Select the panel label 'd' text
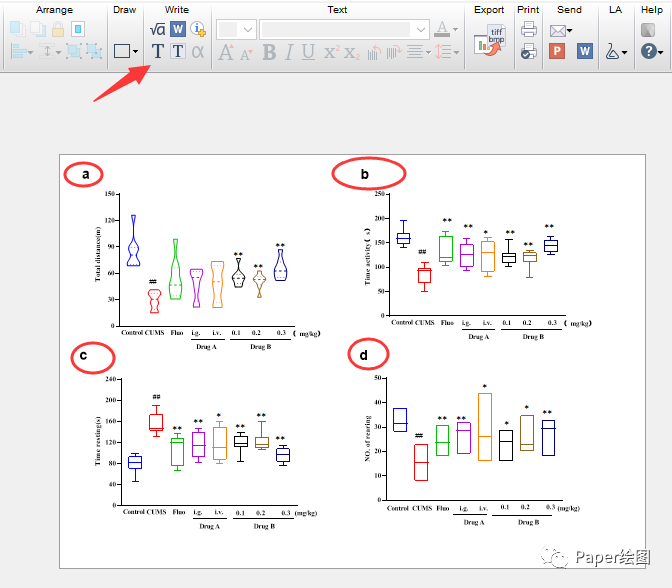Viewport: 672px width, 588px height. tap(363, 355)
